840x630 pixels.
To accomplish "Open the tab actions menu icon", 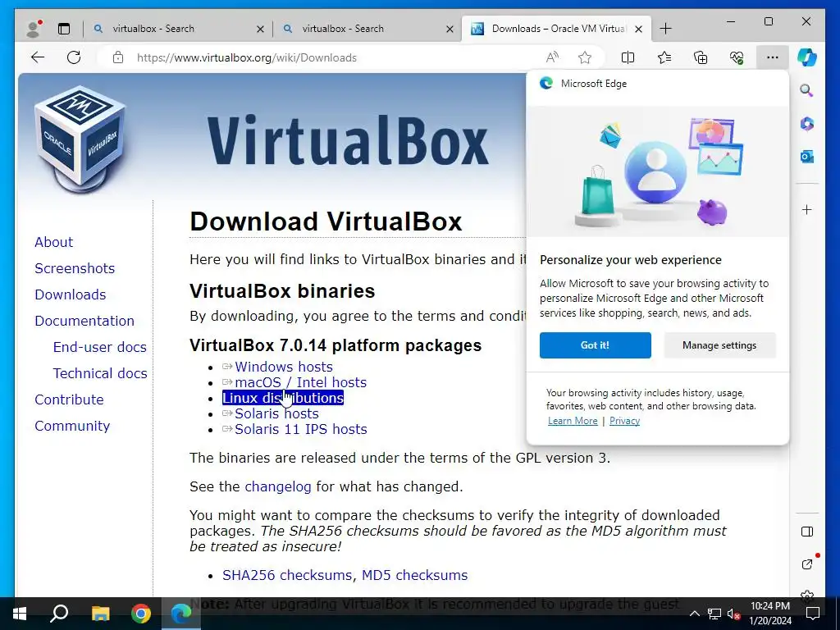I will 64,29.
